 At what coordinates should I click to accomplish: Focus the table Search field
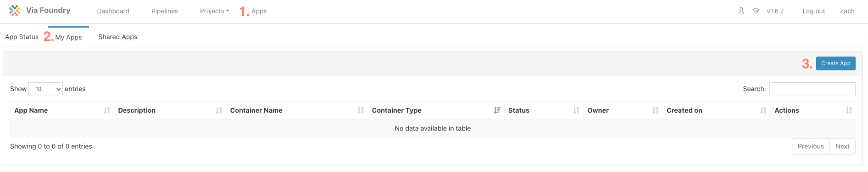click(812, 89)
